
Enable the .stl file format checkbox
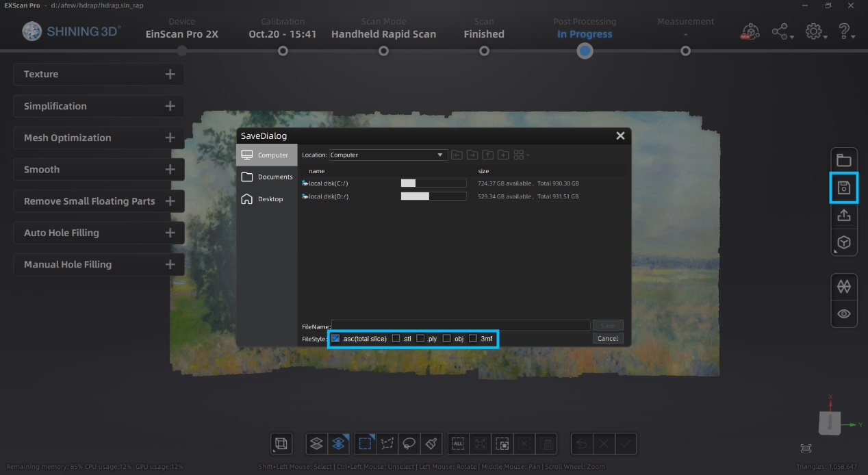point(396,338)
